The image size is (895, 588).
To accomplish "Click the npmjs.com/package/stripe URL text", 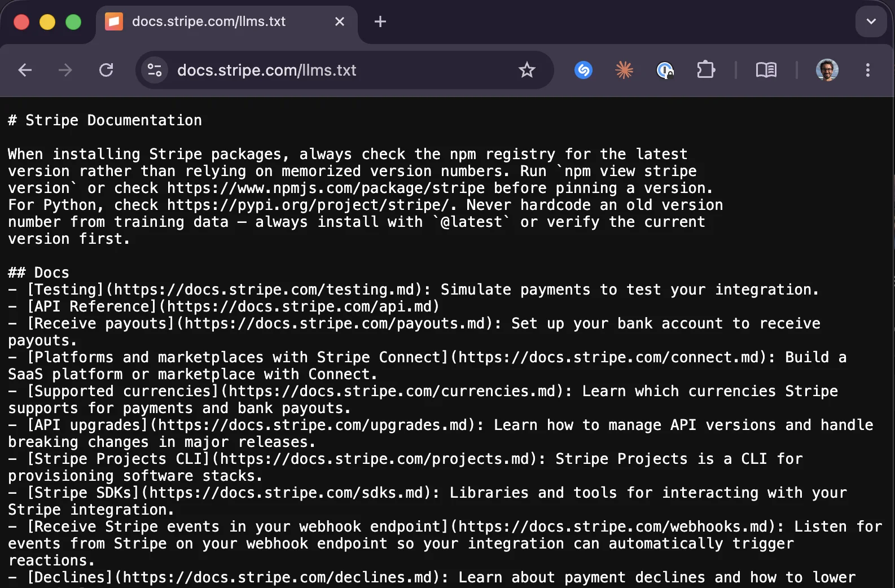I will tap(326, 188).
